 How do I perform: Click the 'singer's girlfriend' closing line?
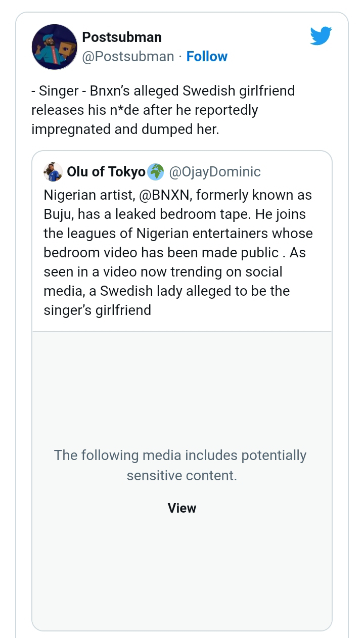pyautogui.click(x=98, y=310)
